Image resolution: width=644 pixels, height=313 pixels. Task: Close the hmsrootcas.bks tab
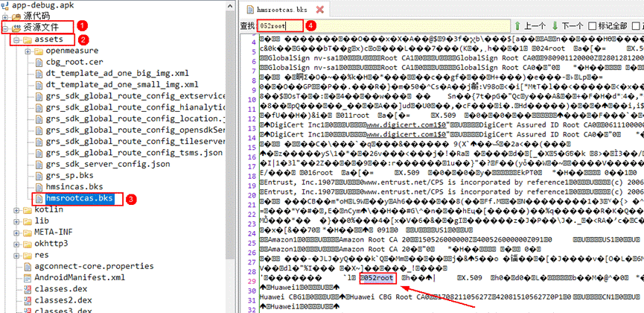click(320, 10)
